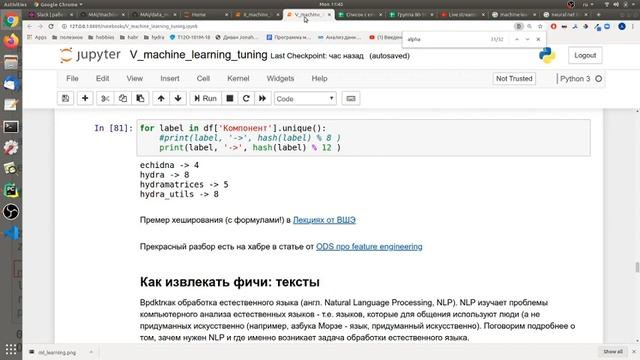Click the Logout button

[x=585, y=55]
